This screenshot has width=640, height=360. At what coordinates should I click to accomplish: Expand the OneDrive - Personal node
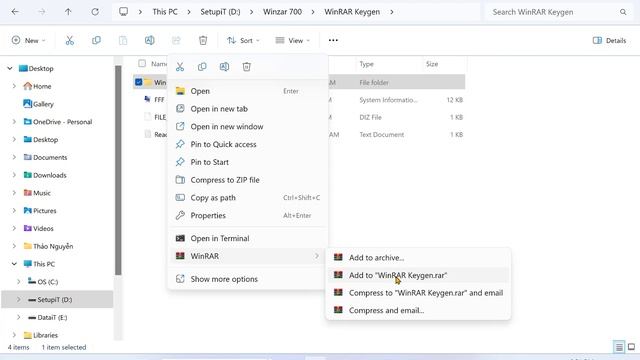tap(14, 122)
